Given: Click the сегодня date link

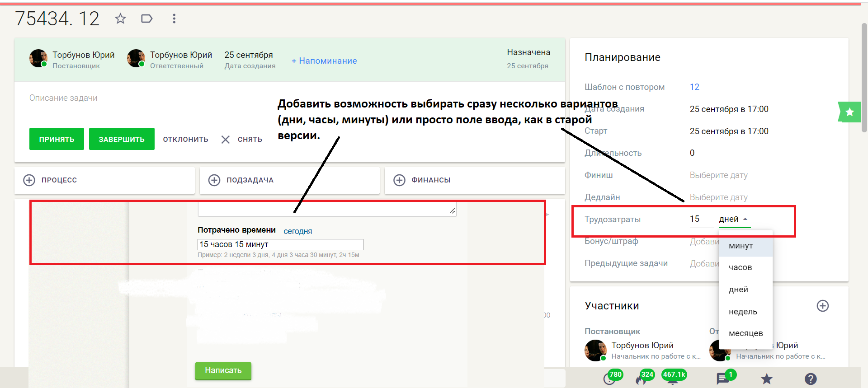Looking at the screenshot, I should click(x=298, y=231).
